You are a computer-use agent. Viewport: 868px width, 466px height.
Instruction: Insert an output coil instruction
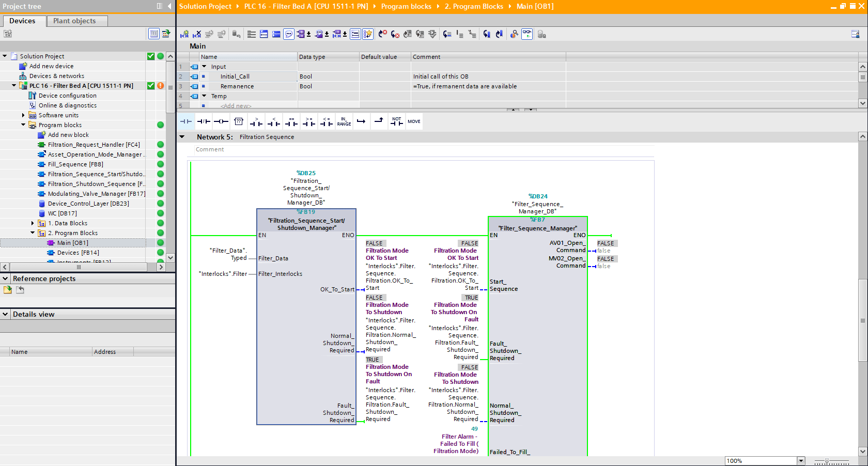point(221,121)
